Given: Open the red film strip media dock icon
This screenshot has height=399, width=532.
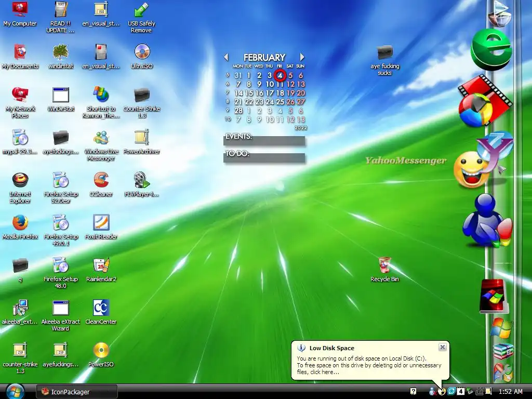Looking at the screenshot, I should click(x=485, y=101).
